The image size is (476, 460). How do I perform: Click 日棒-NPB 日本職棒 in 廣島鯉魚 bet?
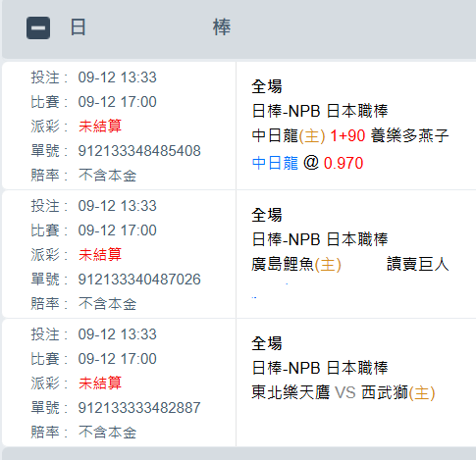pyautogui.click(x=320, y=239)
